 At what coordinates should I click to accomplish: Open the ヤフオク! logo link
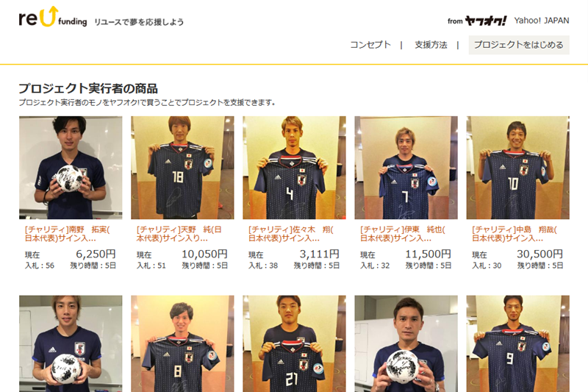coord(485,21)
